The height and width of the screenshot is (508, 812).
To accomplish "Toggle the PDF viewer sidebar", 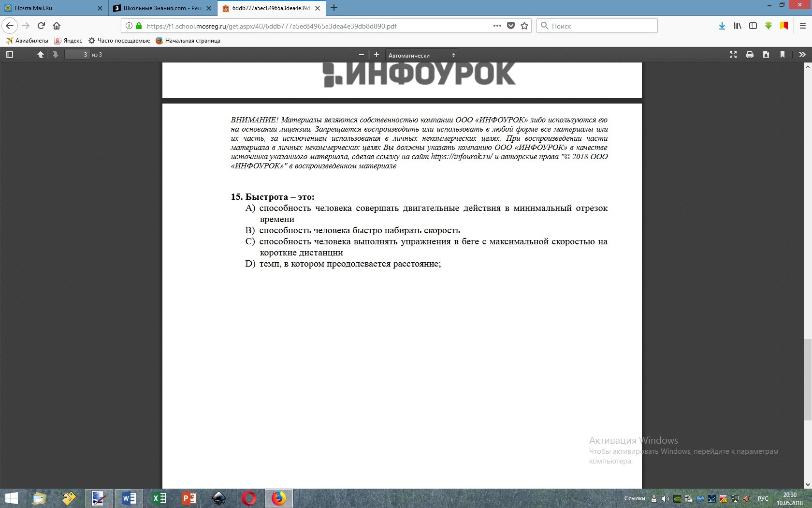I will (x=9, y=55).
